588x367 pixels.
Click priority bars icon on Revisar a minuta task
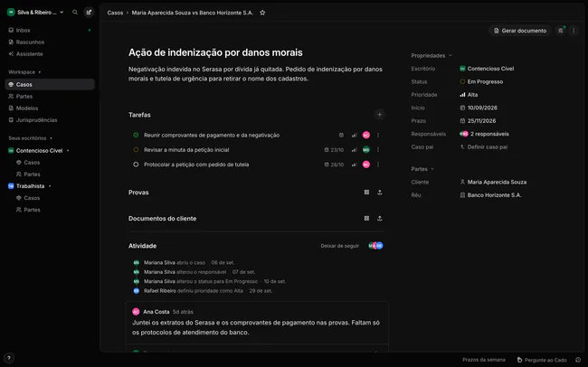pos(354,149)
